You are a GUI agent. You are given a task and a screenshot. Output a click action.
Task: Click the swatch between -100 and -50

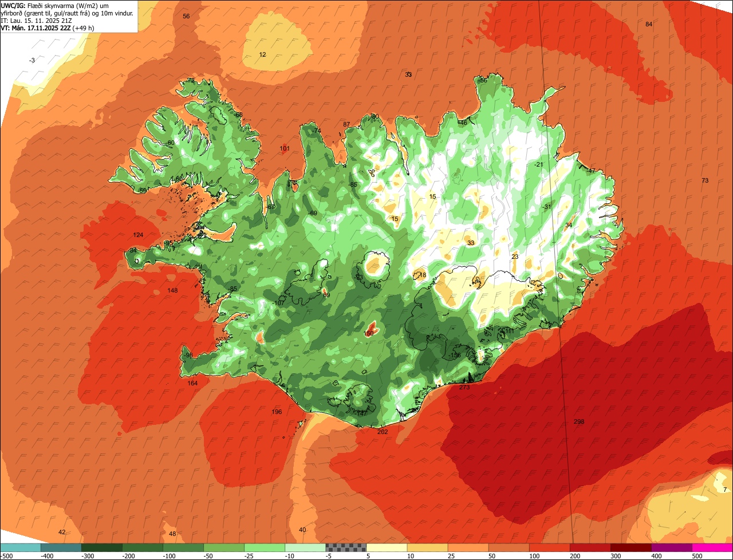183,547
